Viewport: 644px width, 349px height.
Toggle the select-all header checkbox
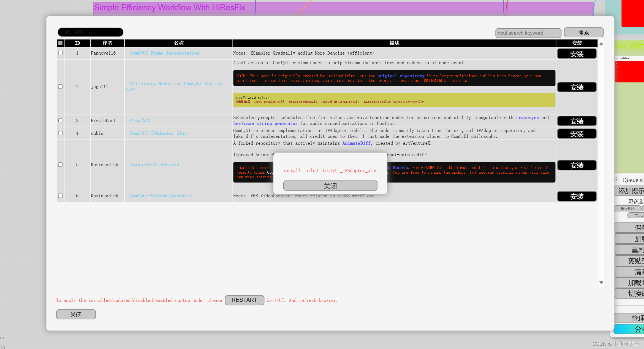click(x=60, y=43)
